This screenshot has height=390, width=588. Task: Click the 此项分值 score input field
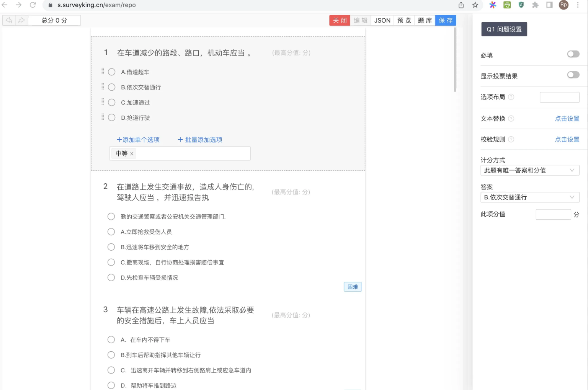tap(553, 214)
